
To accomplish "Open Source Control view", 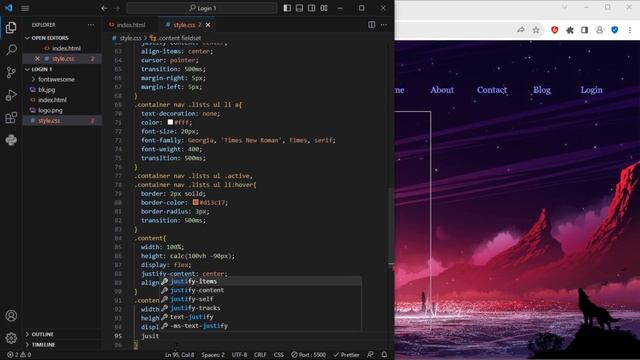I will pyautogui.click(x=11, y=73).
